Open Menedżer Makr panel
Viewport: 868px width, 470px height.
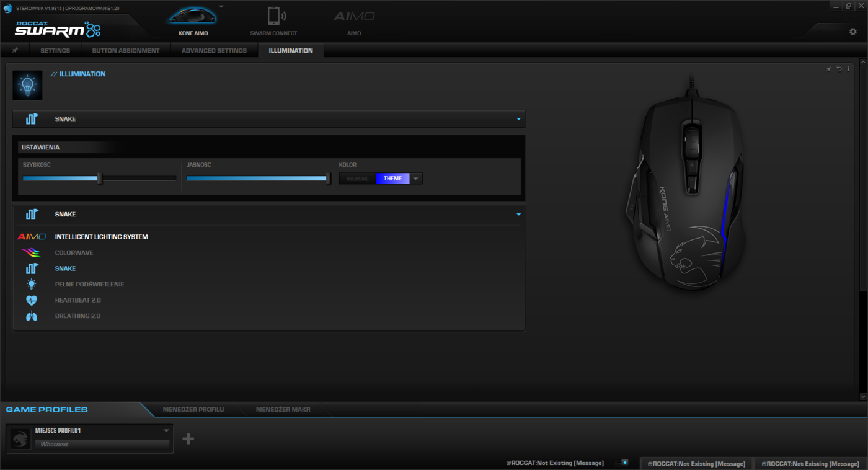pos(283,409)
